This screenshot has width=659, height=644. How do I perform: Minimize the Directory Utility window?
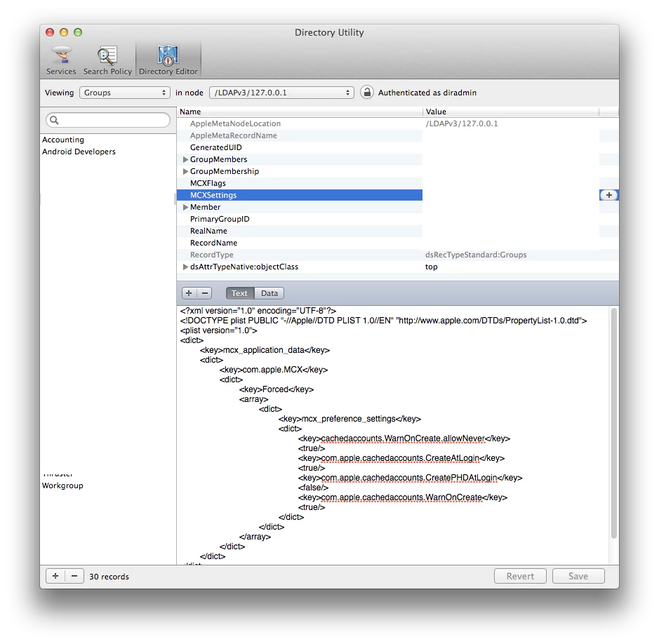click(64, 32)
